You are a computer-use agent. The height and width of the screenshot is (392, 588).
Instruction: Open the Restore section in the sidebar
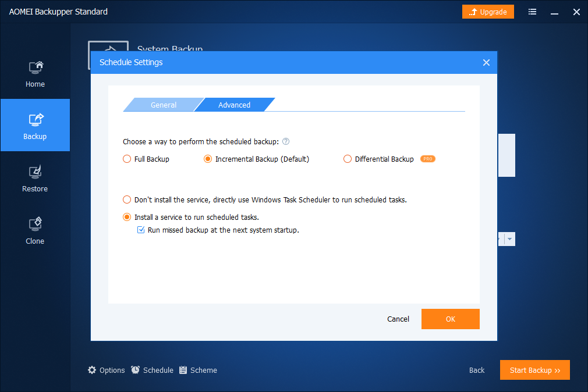click(x=35, y=179)
